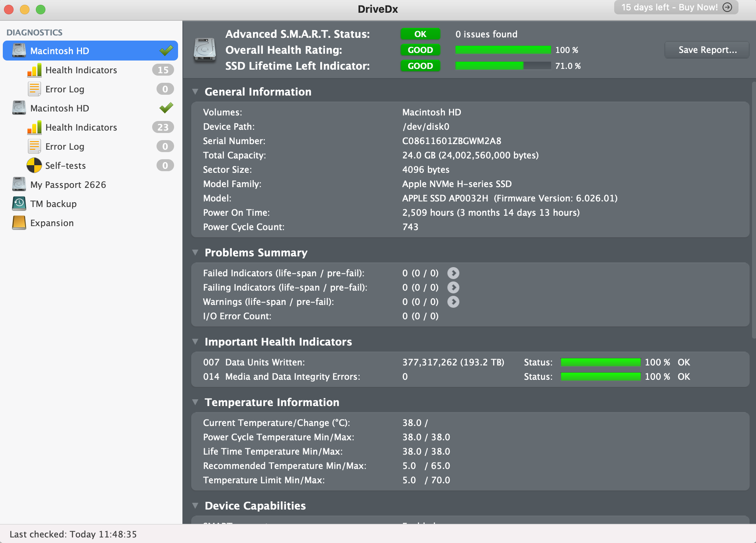This screenshot has width=756, height=543.
Task: Click the TM backup Time Machine icon
Action: tap(19, 203)
